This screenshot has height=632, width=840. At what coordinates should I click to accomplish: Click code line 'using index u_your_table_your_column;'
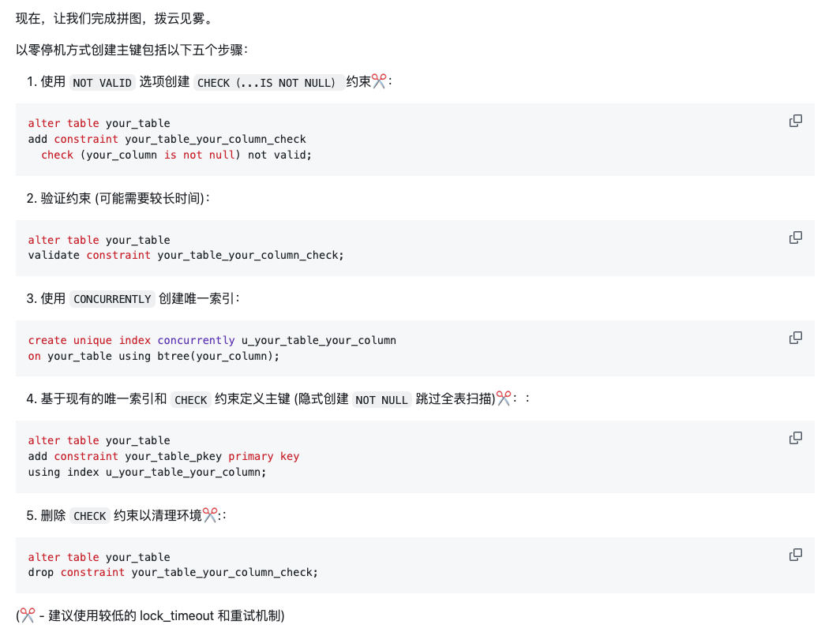pos(148,472)
